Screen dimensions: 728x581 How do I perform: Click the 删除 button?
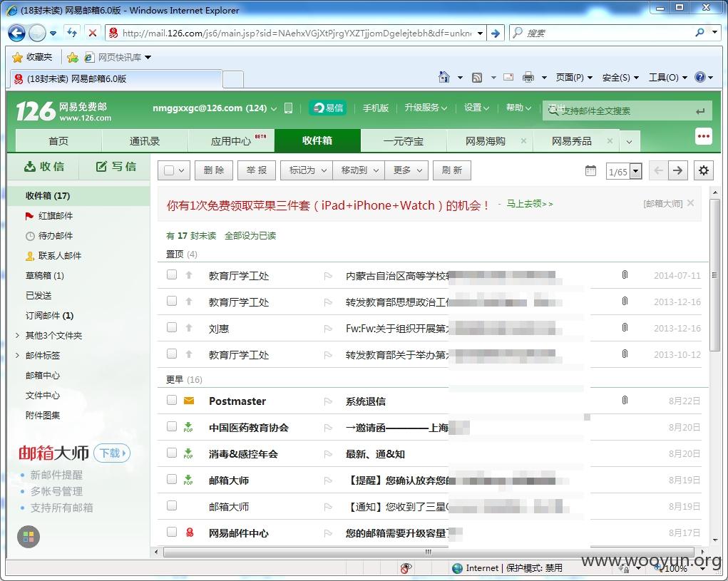pos(214,170)
